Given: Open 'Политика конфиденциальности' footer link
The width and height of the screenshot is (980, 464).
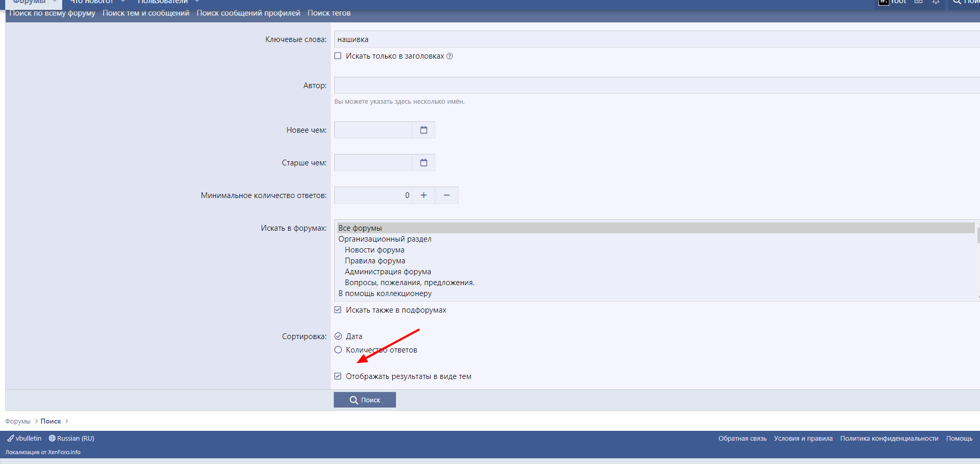Looking at the screenshot, I should 889,439.
